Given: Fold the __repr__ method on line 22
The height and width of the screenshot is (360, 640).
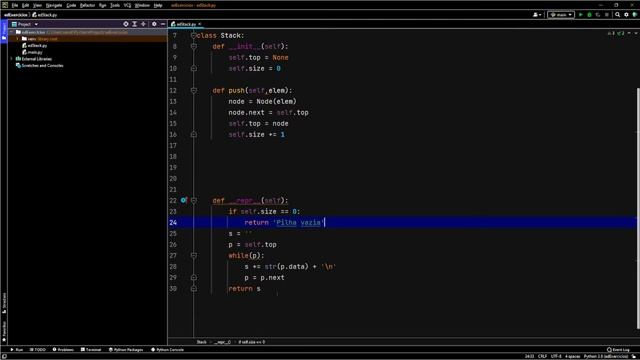Looking at the screenshot, I should pyautogui.click(x=194, y=200).
